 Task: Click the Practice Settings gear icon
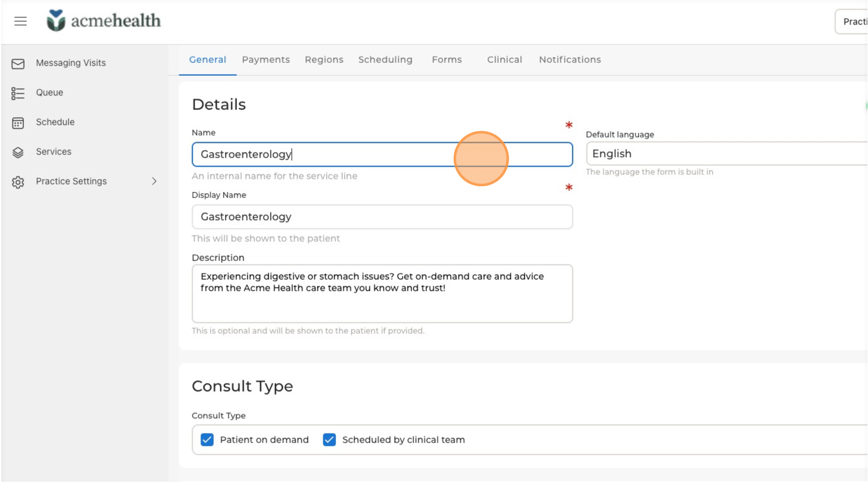[x=18, y=182]
